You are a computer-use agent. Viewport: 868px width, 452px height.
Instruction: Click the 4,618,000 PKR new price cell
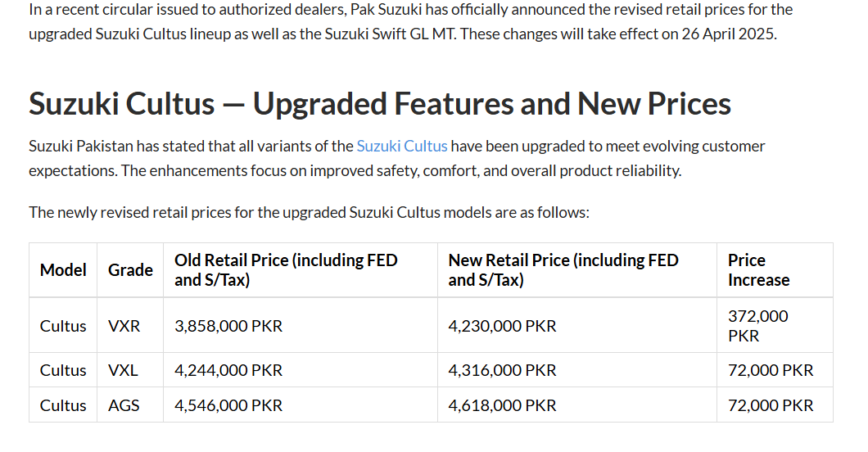pyautogui.click(x=576, y=405)
